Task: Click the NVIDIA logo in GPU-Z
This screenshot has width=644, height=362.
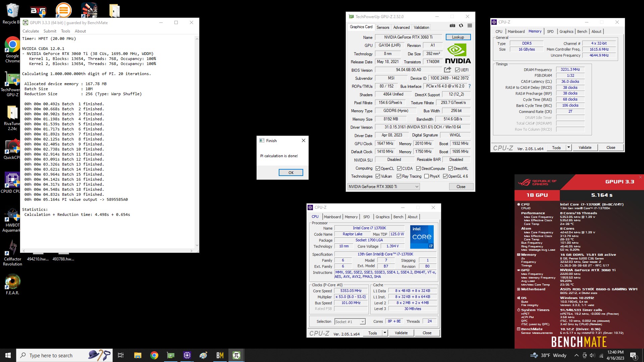Action: tap(458, 54)
